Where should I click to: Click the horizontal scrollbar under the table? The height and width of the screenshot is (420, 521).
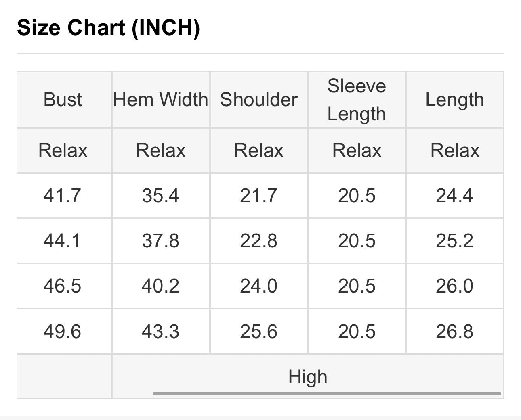click(327, 393)
